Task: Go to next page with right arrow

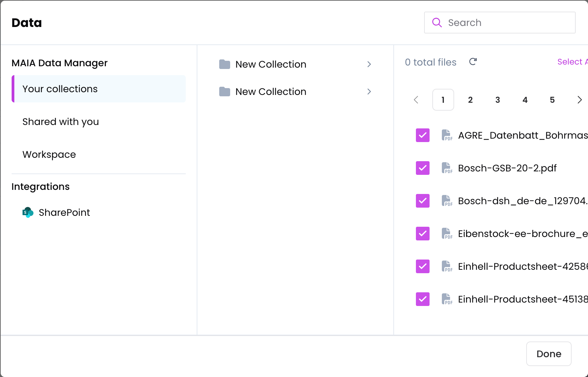Action: (x=579, y=100)
